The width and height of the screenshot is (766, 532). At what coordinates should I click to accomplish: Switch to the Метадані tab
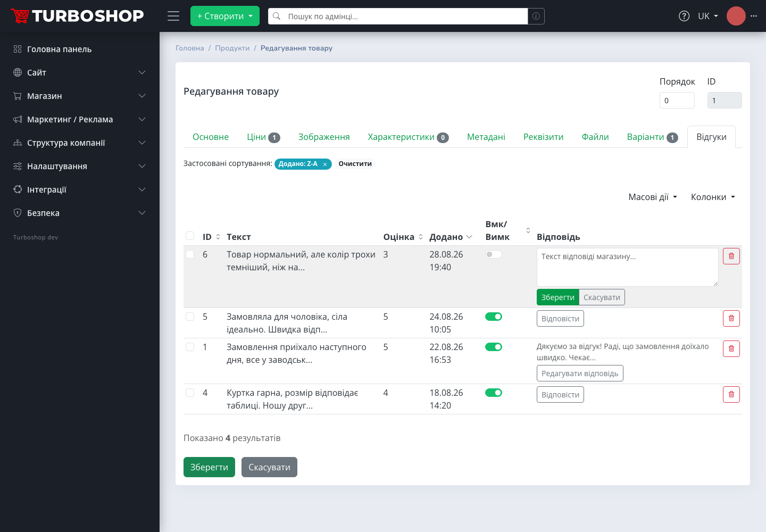coord(486,137)
